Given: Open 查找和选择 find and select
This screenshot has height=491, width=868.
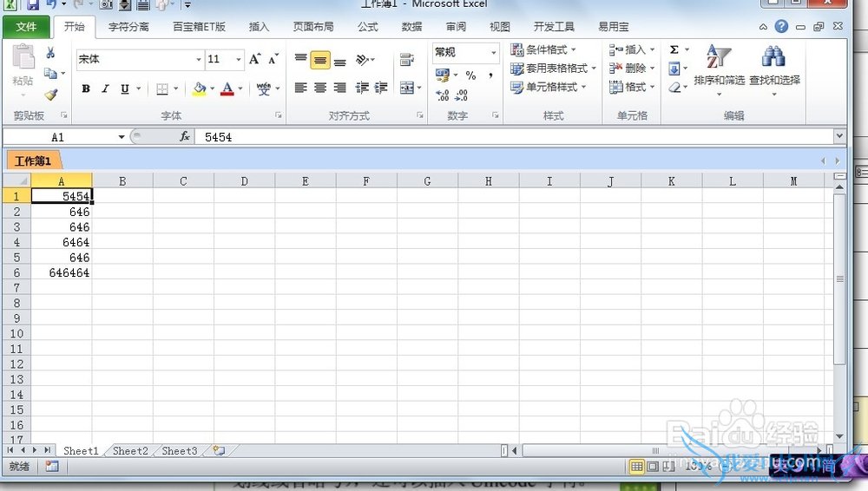Looking at the screenshot, I should click(x=774, y=69).
